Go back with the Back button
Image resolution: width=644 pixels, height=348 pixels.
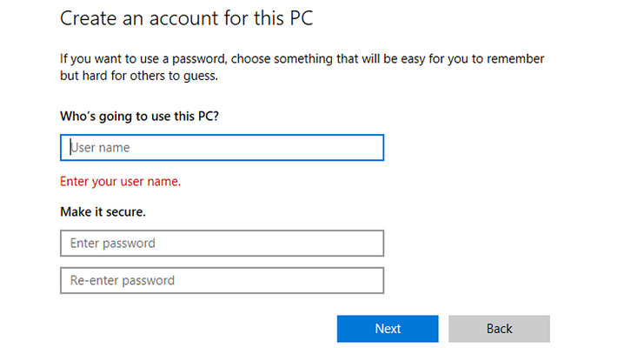pyautogui.click(x=499, y=329)
